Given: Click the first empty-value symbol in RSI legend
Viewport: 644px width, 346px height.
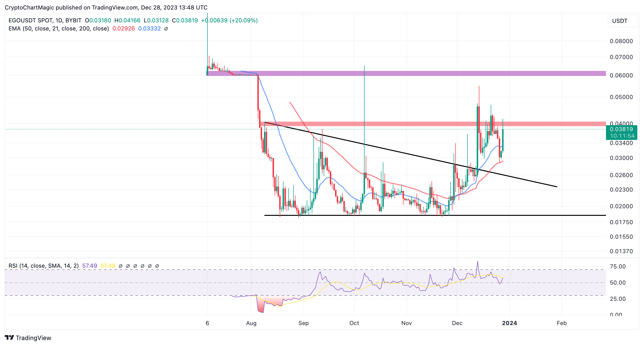Looking at the screenshot, I should click(x=120, y=266).
